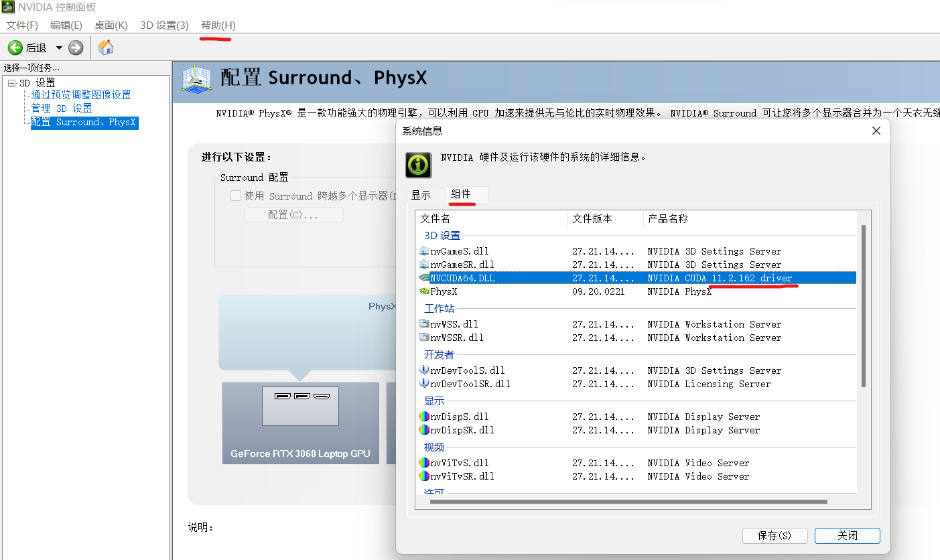Click the nvDevToolS.dll info icon
Viewport: 940px width, 560px height.
click(x=424, y=370)
